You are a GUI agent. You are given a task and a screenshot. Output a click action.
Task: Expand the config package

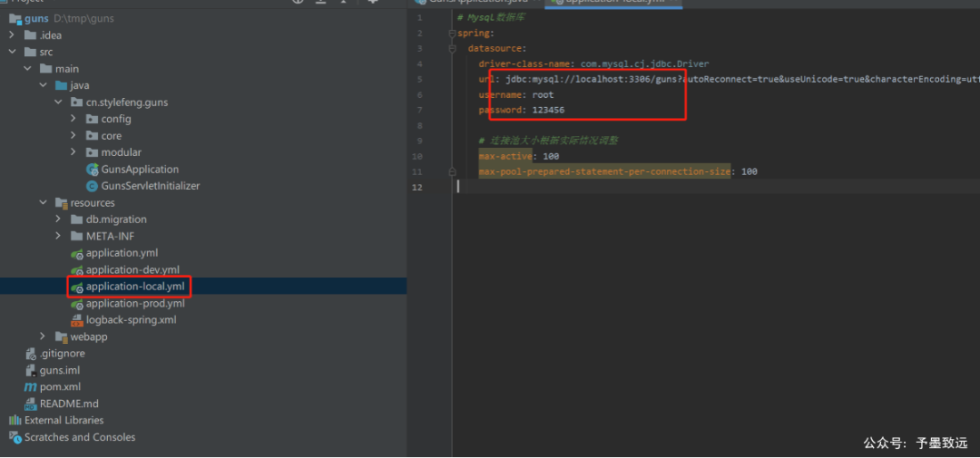(73, 119)
